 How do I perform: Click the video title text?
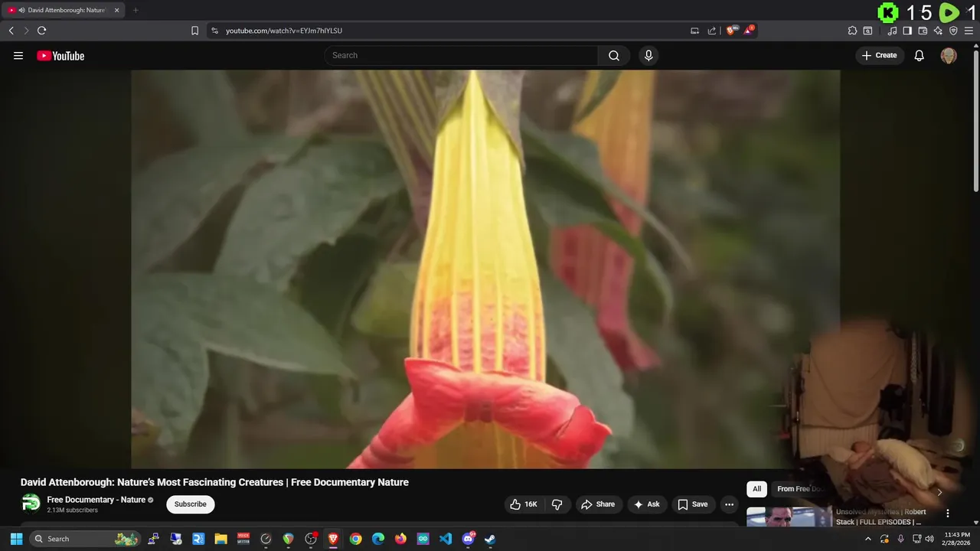coord(214,482)
